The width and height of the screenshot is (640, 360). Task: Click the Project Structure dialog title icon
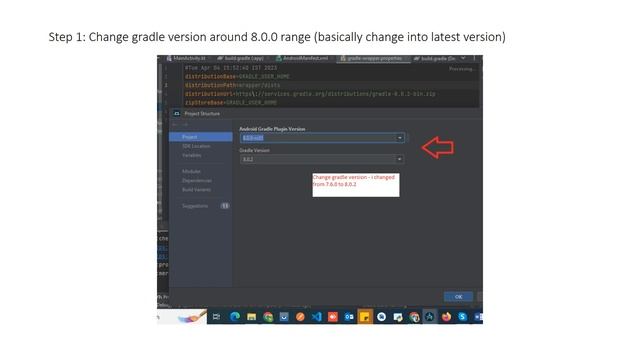(177, 113)
